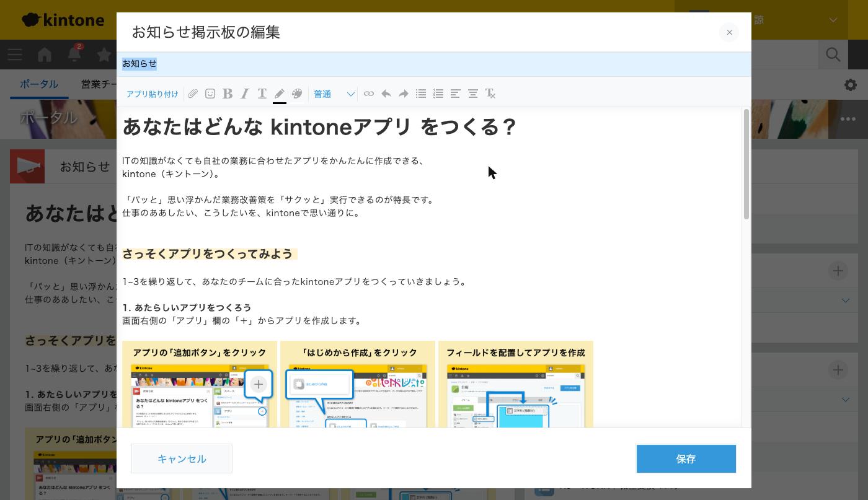Click the さっそくアプリをつくってみよう highlighted heading
The width and height of the screenshot is (868, 500).
click(210, 254)
